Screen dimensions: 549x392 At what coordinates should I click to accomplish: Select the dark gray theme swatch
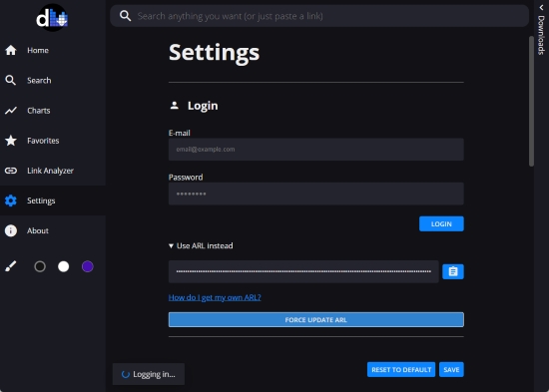pyautogui.click(x=40, y=266)
